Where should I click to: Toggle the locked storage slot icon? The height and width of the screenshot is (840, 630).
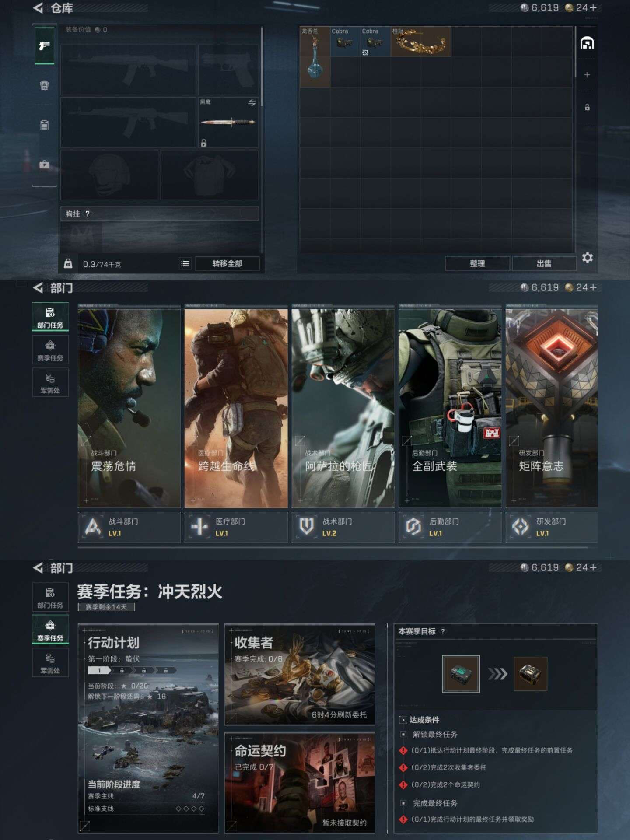(x=587, y=107)
